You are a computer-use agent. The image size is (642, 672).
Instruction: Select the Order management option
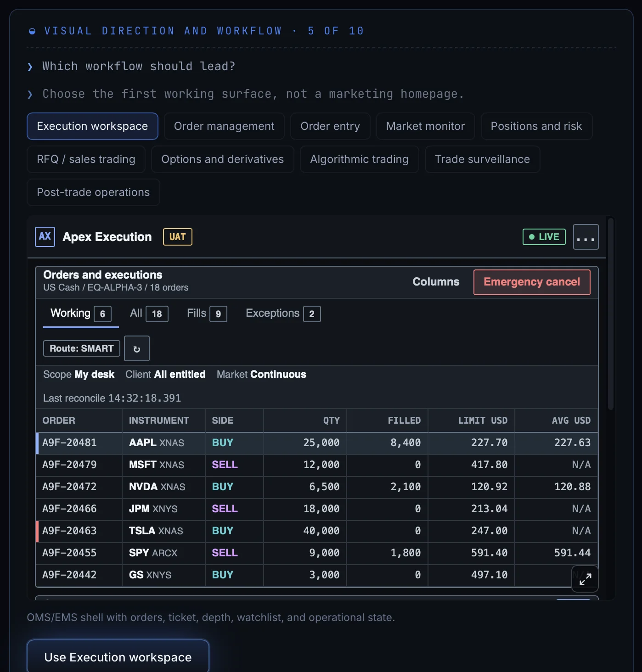224,126
